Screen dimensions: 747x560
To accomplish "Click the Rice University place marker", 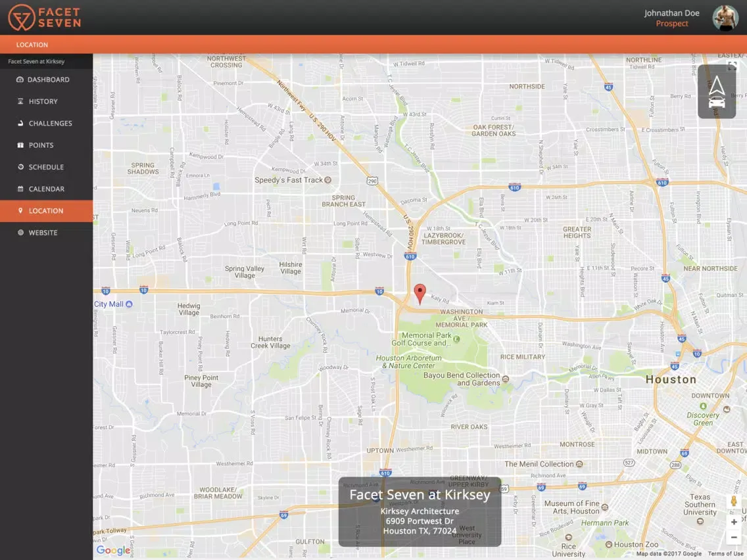I will point(568,538).
